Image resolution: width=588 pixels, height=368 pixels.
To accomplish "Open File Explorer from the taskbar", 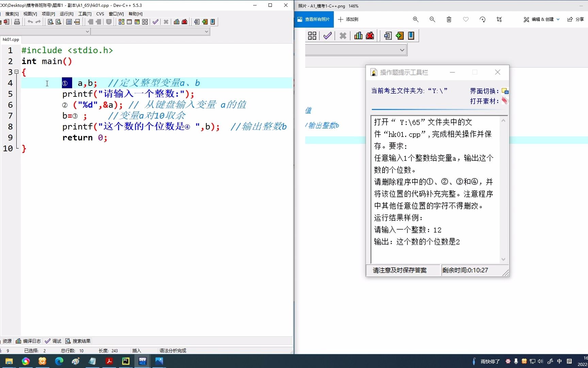I will pyautogui.click(x=9, y=361).
